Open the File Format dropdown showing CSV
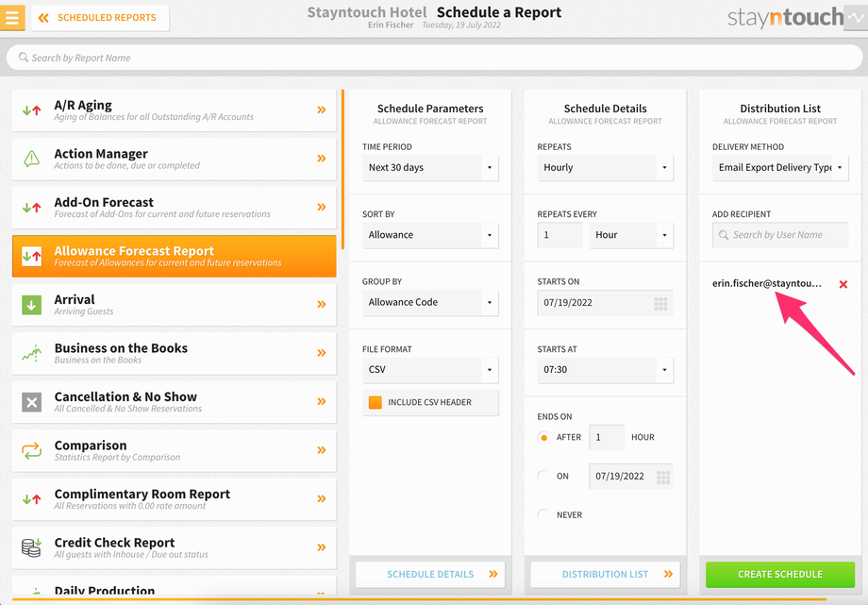868x605 pixels. pos(430,370)
